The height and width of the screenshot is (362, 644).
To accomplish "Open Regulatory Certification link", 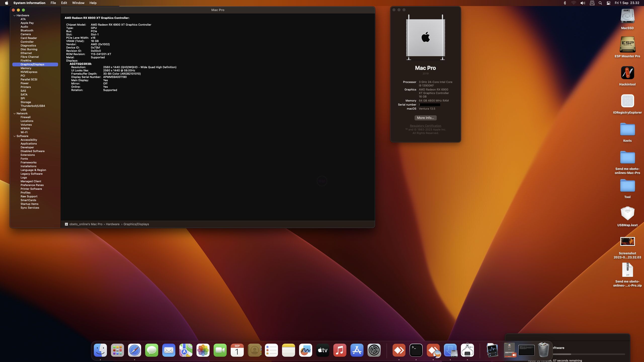I will point(425,126).
